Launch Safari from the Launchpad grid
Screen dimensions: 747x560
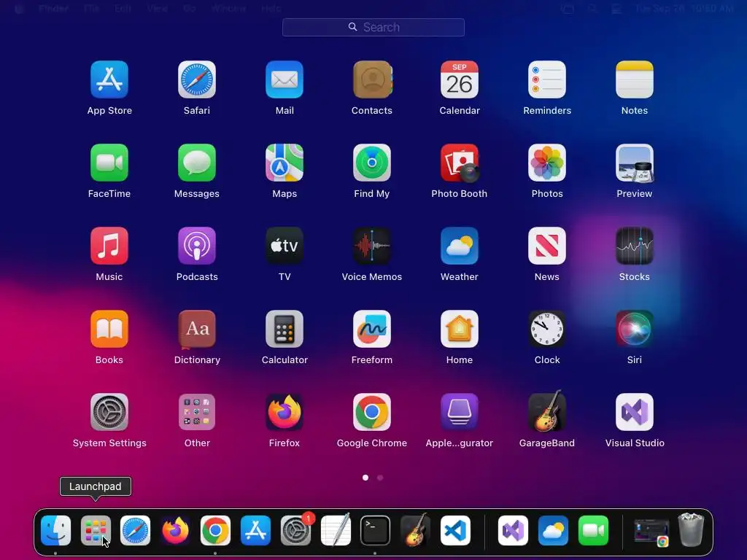tap(197, 79)
